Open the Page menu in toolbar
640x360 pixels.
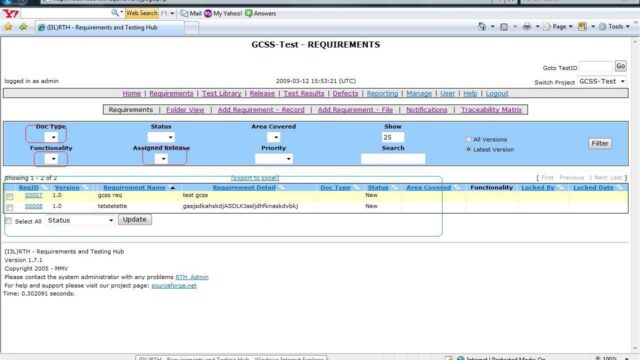558,27
